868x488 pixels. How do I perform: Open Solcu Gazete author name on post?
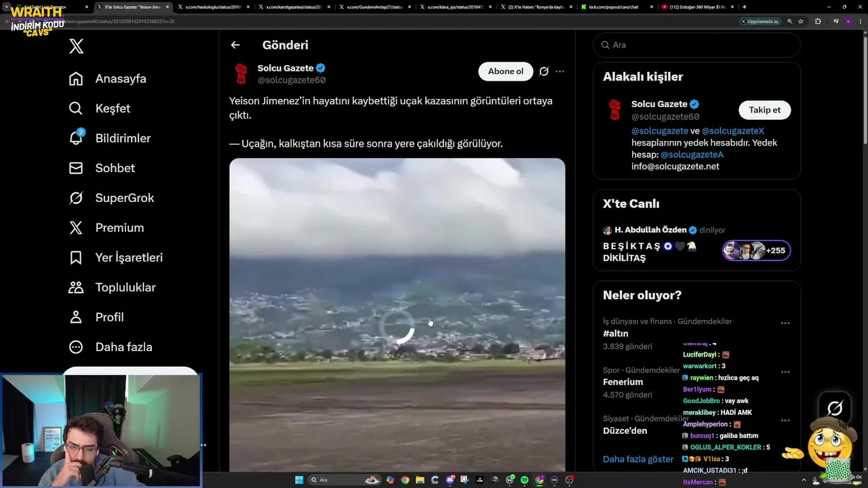[x=285, y=68]
